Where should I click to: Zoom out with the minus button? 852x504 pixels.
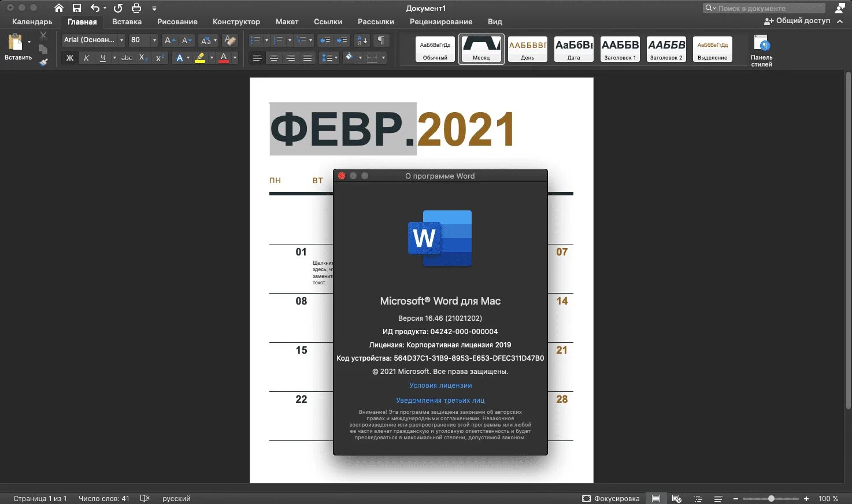(736, 498)
